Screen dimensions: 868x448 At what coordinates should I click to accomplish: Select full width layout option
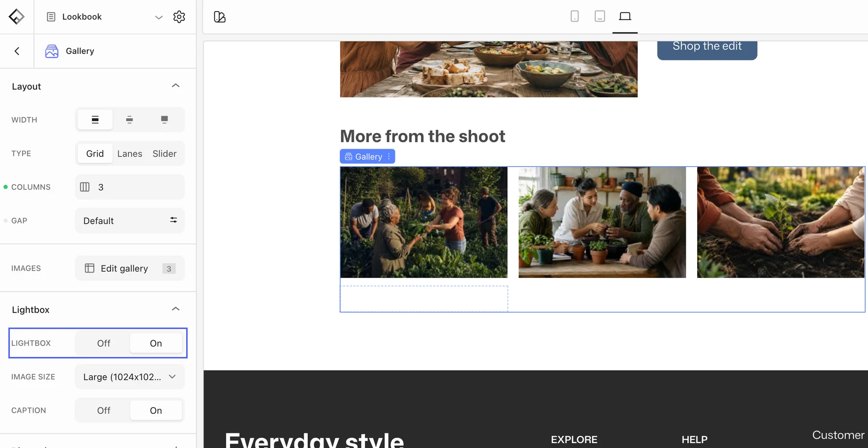(95, 120)
